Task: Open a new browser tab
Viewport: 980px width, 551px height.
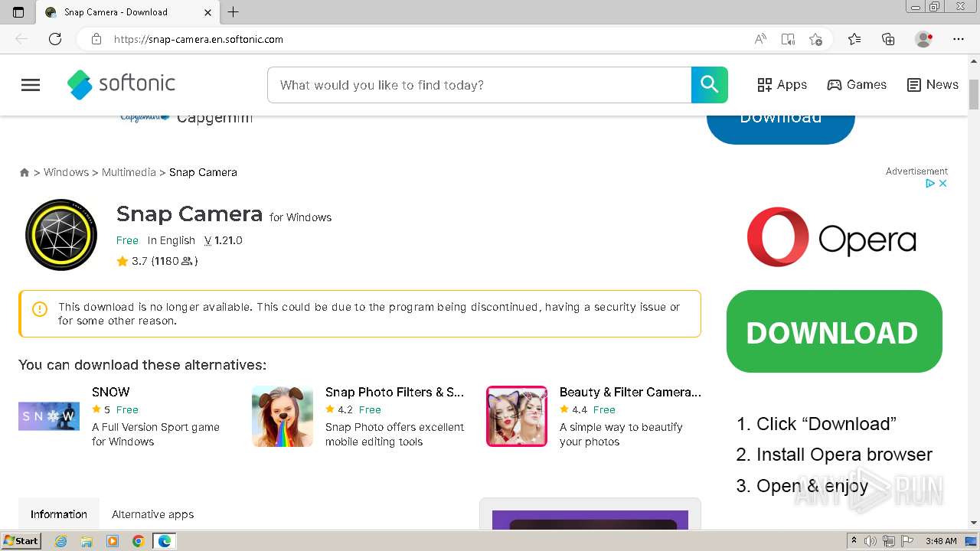Action: click(x=234, y=12)
